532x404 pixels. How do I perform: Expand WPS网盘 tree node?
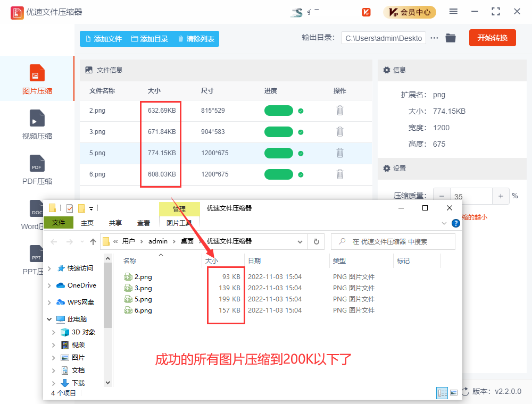click(x=49, y=302)
